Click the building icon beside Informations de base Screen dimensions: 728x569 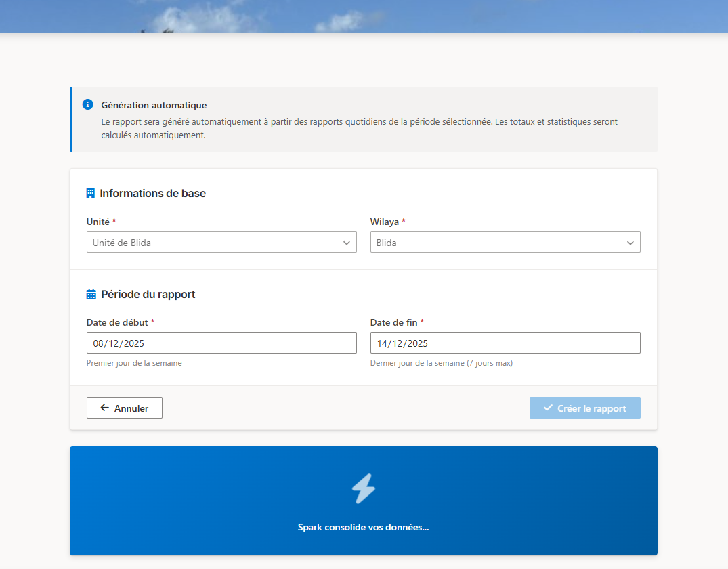pos(91,193)
